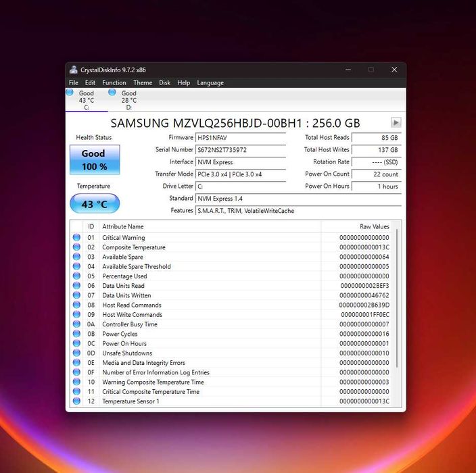The image size is (476, 473).
Task: Click status orb of Media and Data Integrity Errors
Action: [x=76, y=363]
